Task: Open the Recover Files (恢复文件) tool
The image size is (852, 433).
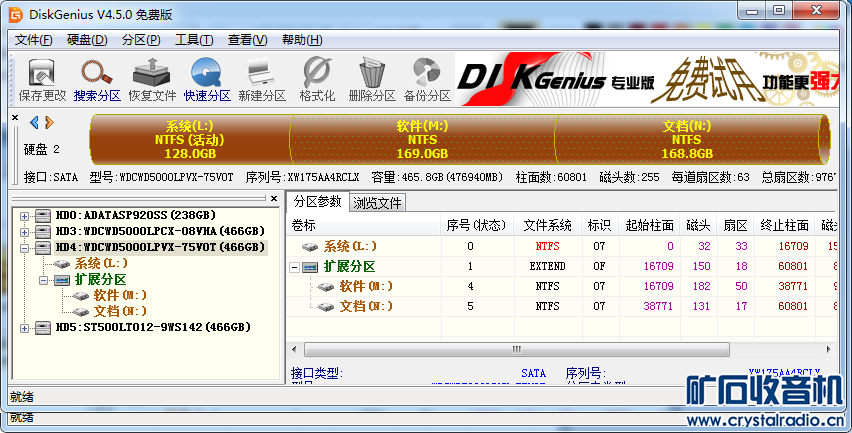Action: point(152,79)
